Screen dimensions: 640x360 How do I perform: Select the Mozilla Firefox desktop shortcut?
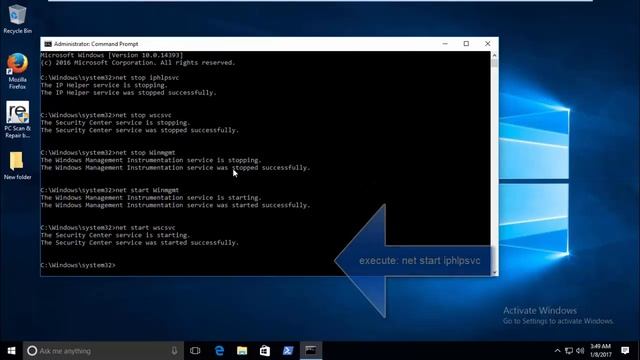17,71
